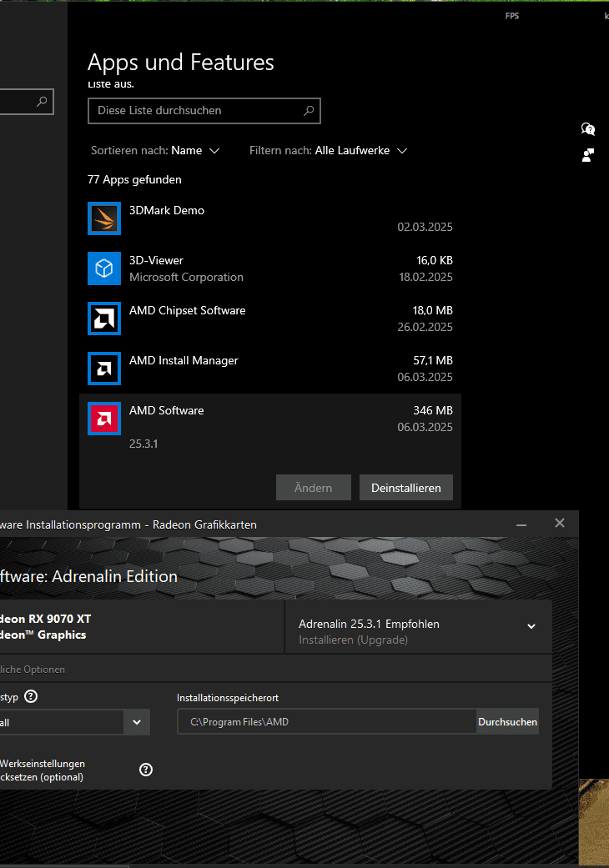
Task: Click the FPS overlay label
Action: coord(512,16)
